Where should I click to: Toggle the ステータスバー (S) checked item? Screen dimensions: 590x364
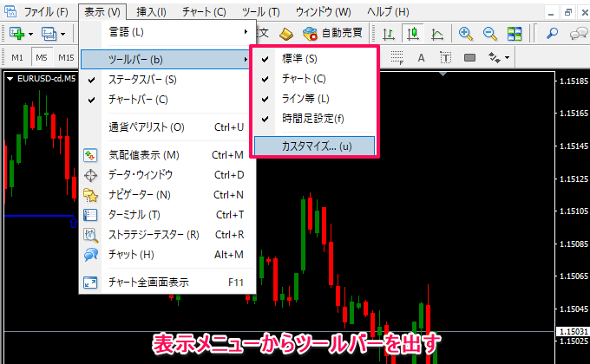coord(167,80)
